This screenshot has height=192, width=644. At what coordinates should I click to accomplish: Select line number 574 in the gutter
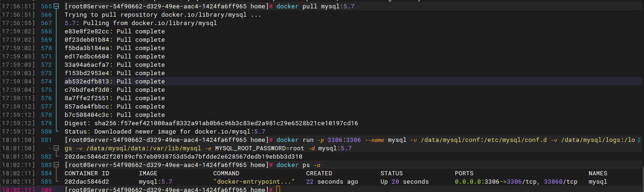[46, 82]
